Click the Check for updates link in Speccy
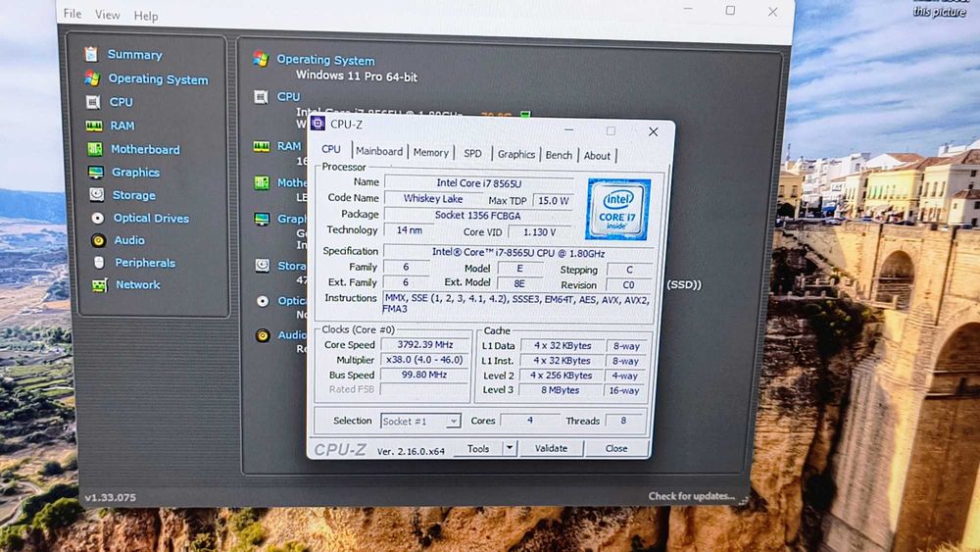The image size is (980, 552). 691,496
